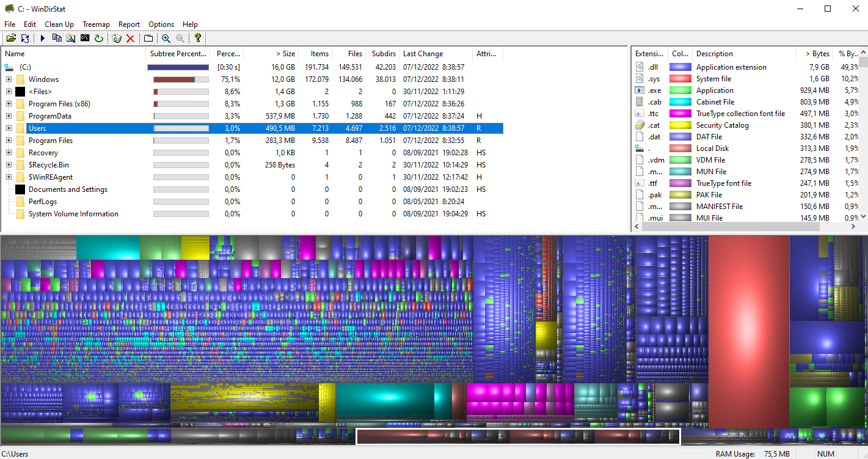Click the blue Open Item play icon

(x=43, y=38)
